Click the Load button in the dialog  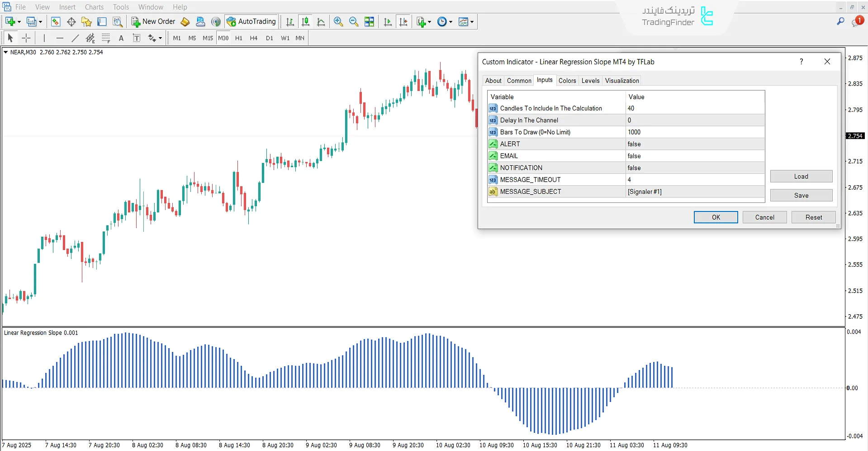click(801, 176)
